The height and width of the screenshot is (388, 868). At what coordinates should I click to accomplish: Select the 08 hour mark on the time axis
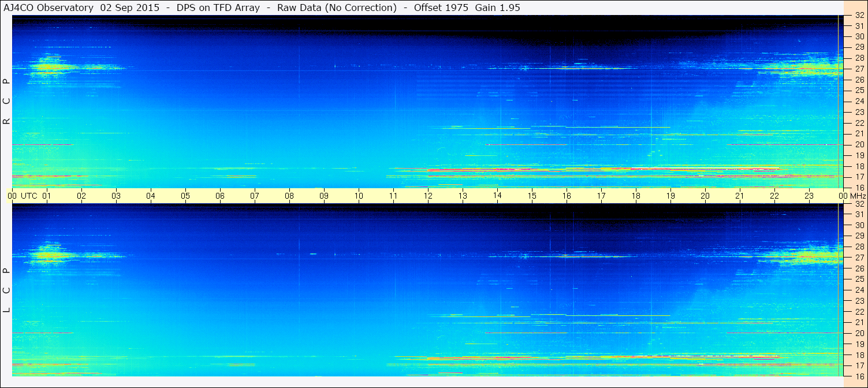(289, 196)
